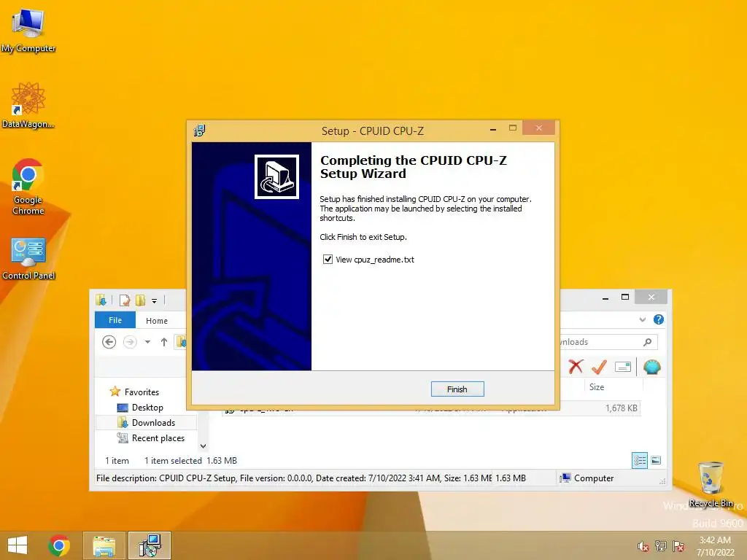Image resolution: width=747 pixels, height=560 pixels.
Task: Click orange checkmark icon in Explorer toolbar
Action: point(599,367)
